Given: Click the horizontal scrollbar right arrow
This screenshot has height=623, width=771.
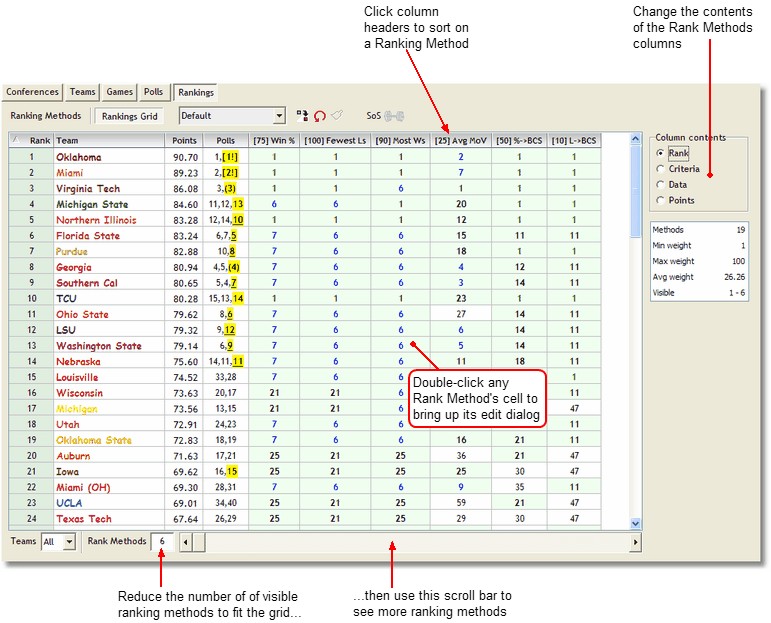Looking at the screenshot, I should 635,542.
